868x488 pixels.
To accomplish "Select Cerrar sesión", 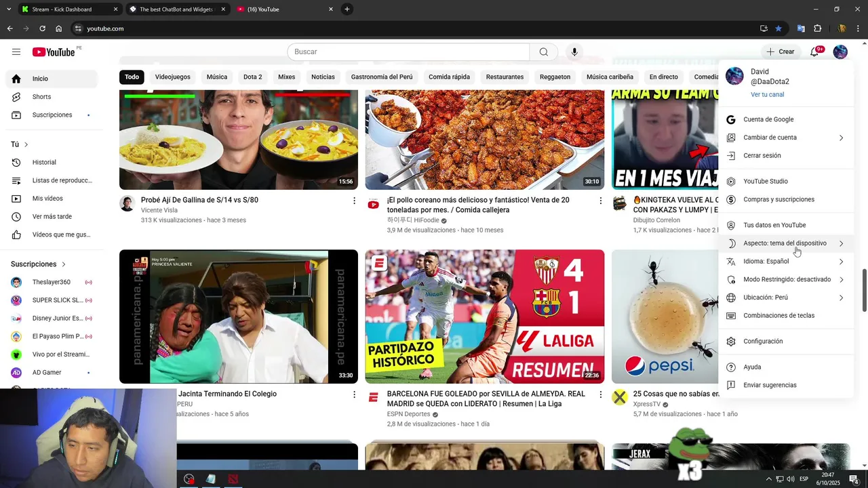I will (786, 156).
